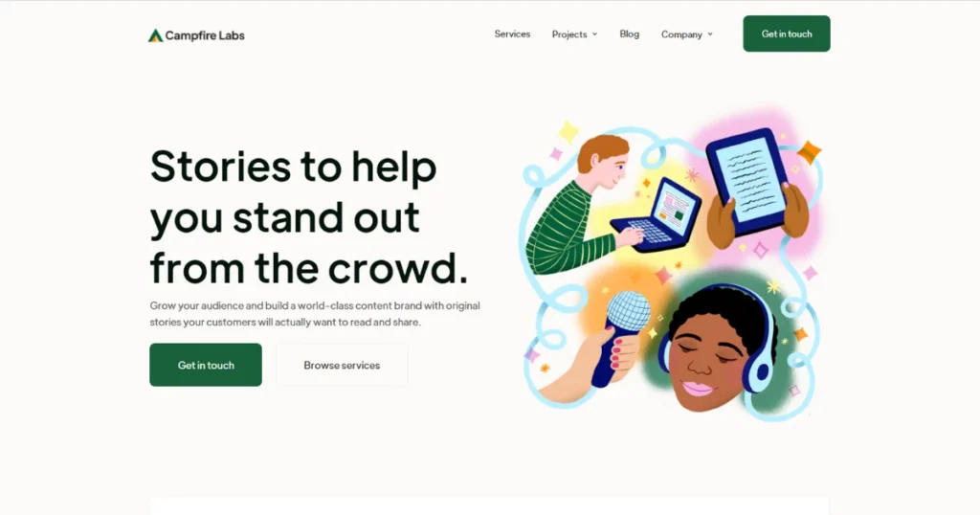The width and height of the screenshot is (980, 515).
Task: Open the Campfire Labs home link text
Action: pos(205,35)
